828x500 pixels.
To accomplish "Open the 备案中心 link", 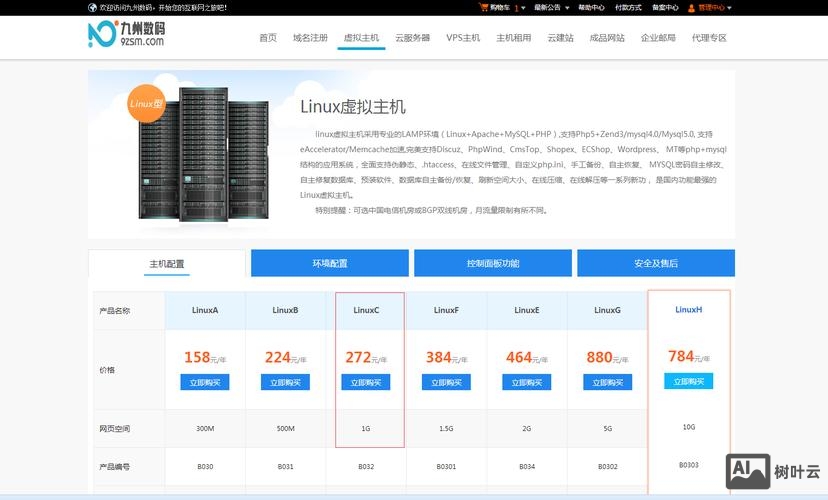I will 665,7.
